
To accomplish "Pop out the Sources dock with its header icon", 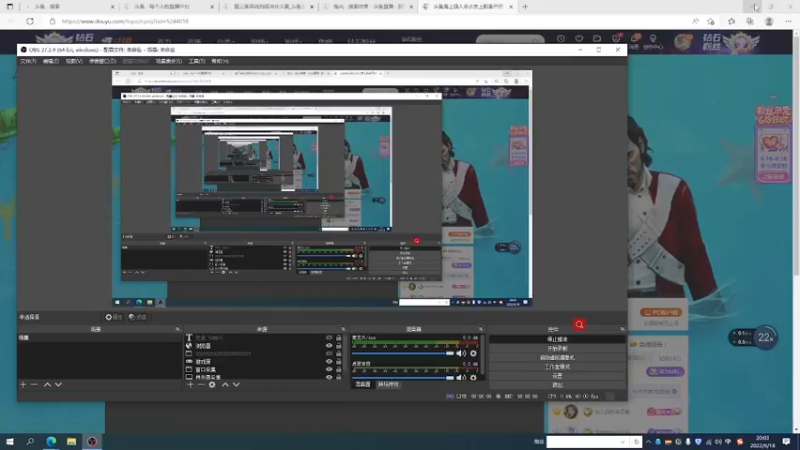I will coord(343,329).
